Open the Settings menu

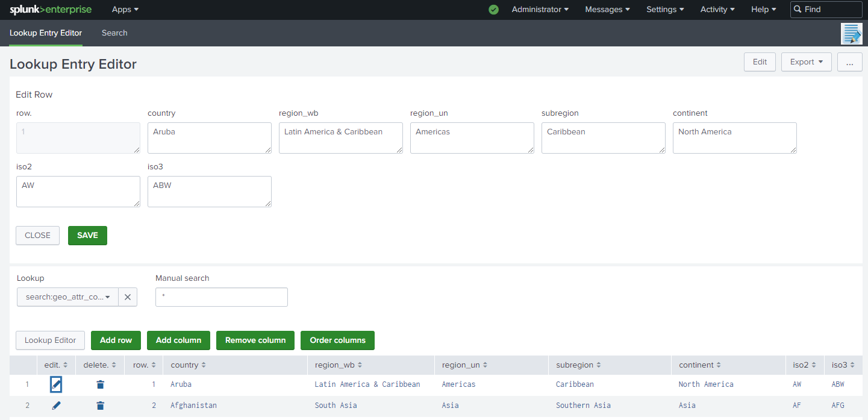[665, 10]
